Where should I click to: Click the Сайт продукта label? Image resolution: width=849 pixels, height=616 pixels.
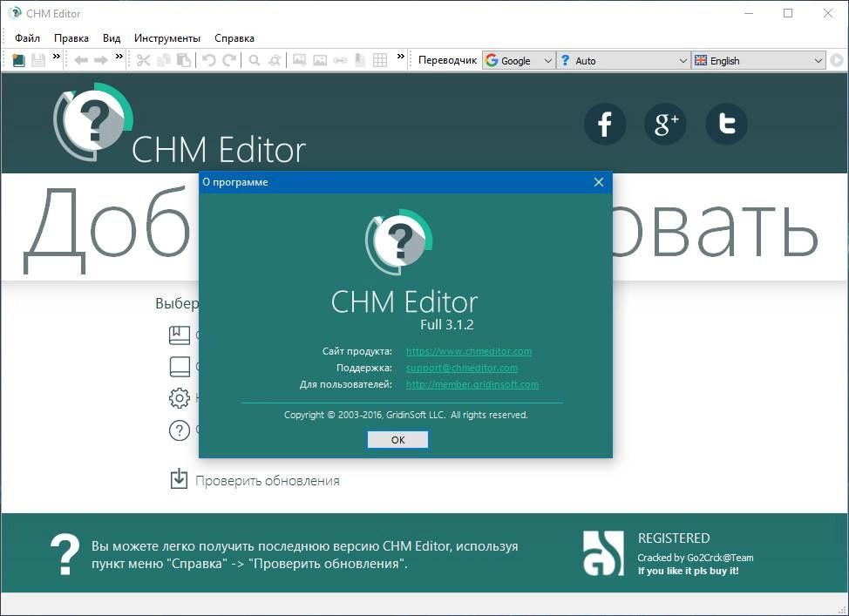357,351
